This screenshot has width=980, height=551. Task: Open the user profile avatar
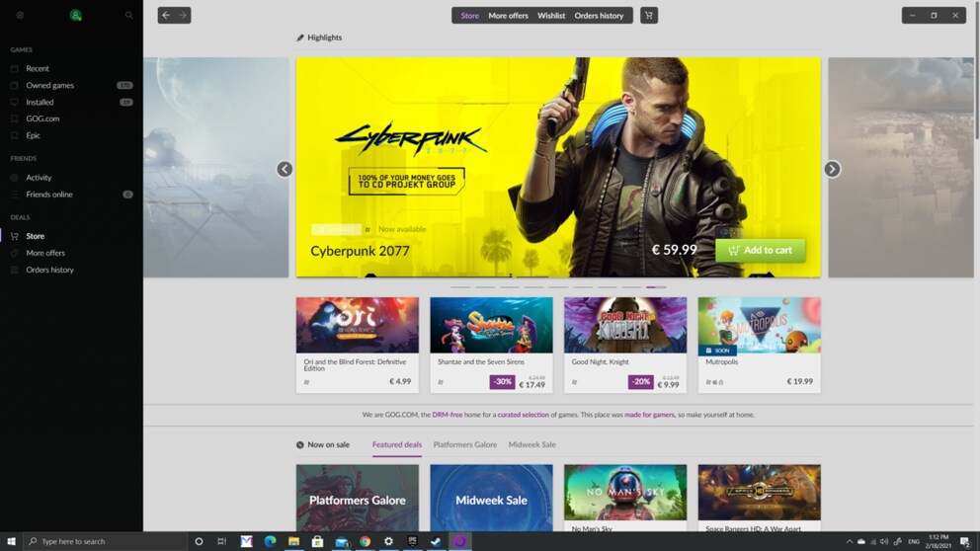coord(76,15)
